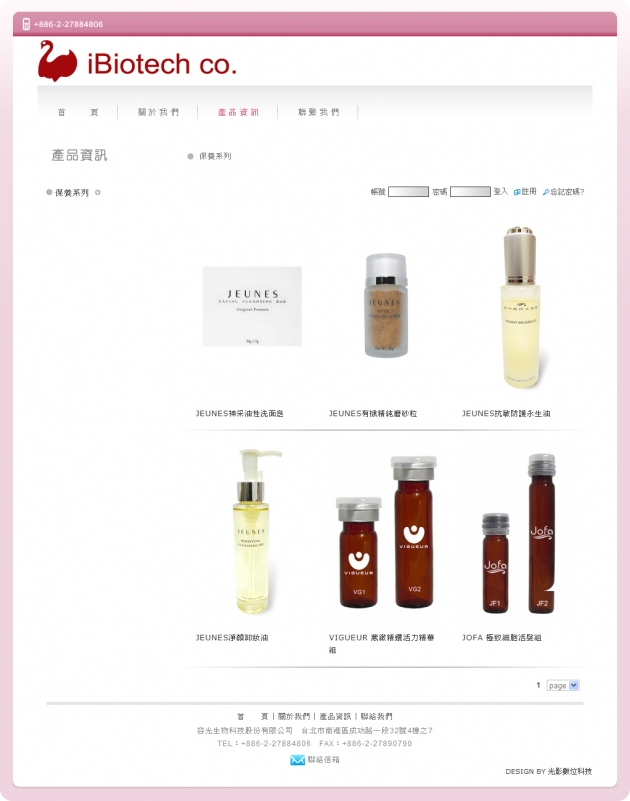The image size is (630, 801).
Task: Open the JEUNES facial cleansing bar image
Action: click(x=252, y=307)
